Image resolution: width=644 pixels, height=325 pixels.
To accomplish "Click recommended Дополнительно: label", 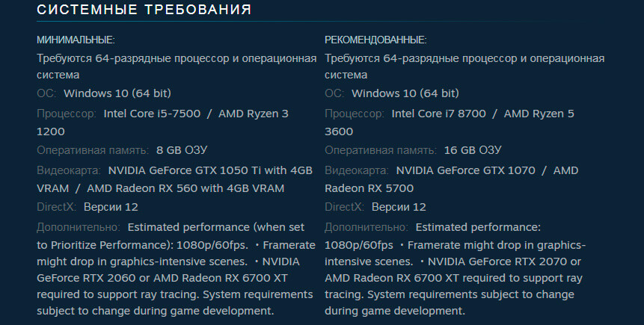I will tap(367, 227).
